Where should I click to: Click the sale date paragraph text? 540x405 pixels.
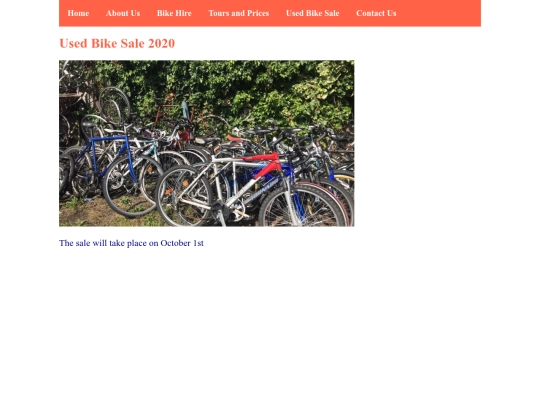(x=131, y=243)
